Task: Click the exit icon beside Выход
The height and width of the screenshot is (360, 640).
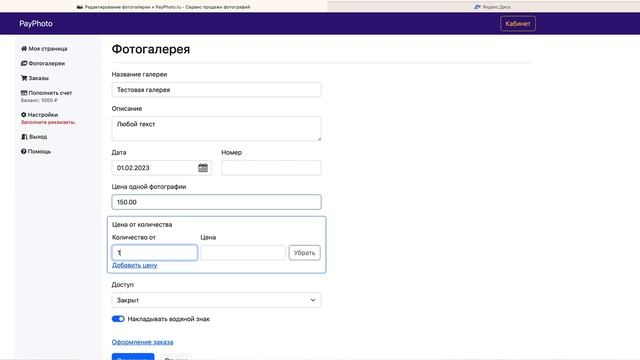Action: tap(24, 137)
